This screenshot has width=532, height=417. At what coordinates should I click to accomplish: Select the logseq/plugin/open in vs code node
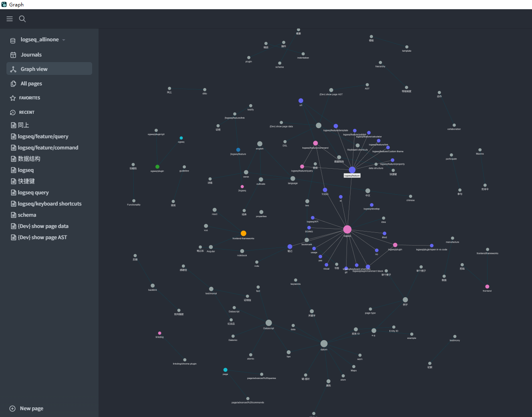pyautogui.click(x=431, y=246)
